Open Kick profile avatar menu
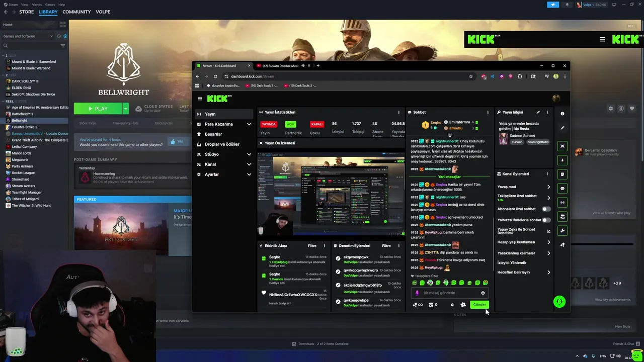644x362 pixels. (556, 99)
